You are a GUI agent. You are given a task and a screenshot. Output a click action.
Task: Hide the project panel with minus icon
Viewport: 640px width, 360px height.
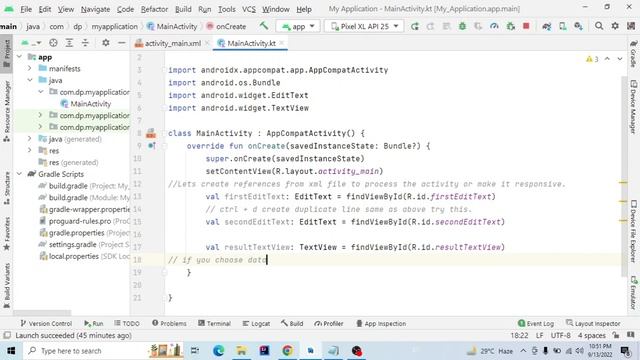[122, 43]
